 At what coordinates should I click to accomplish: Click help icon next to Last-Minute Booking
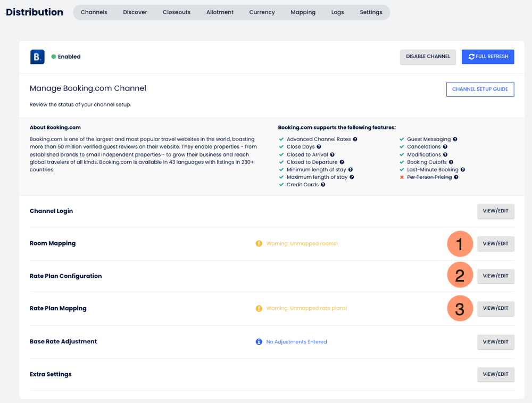point(463,170)
